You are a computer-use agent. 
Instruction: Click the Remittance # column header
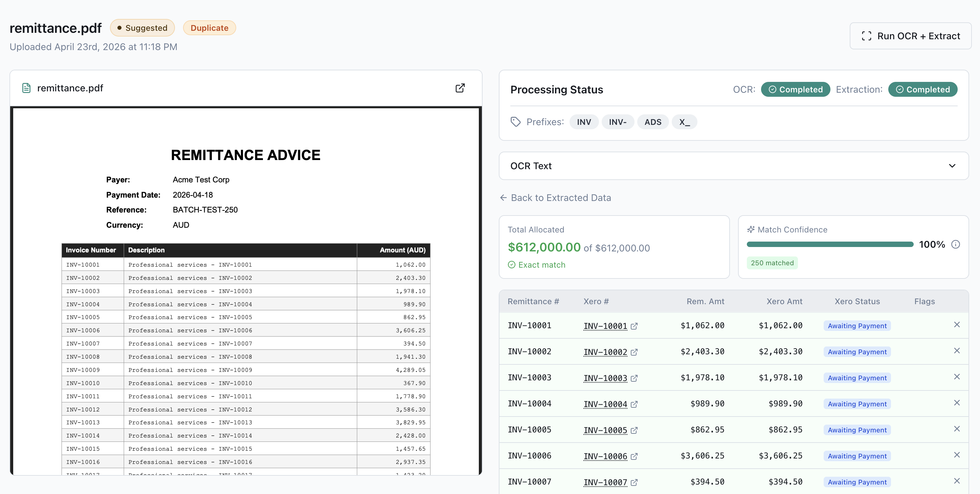[x=533, y=301]
